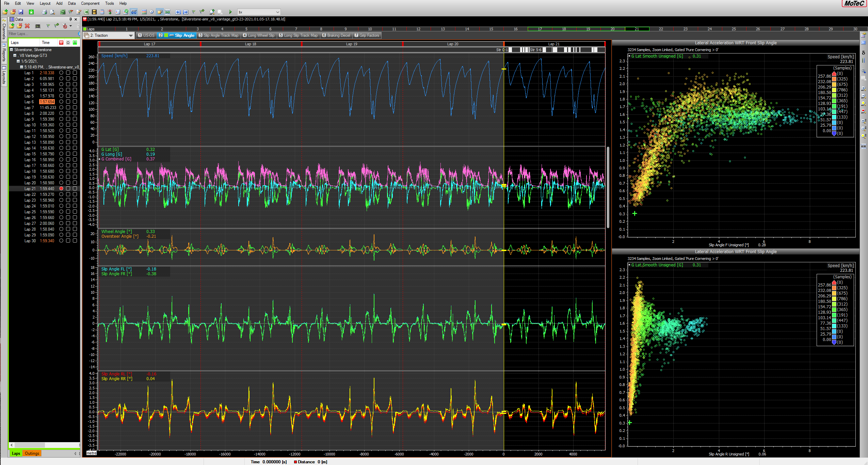The image size is (868, 465).
Task: Click the green play button
Action: pos(230,12)
